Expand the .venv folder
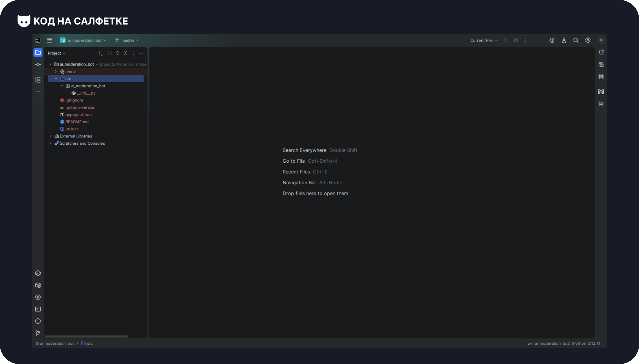Screen dimensions: 639x364 pos(56,72)
